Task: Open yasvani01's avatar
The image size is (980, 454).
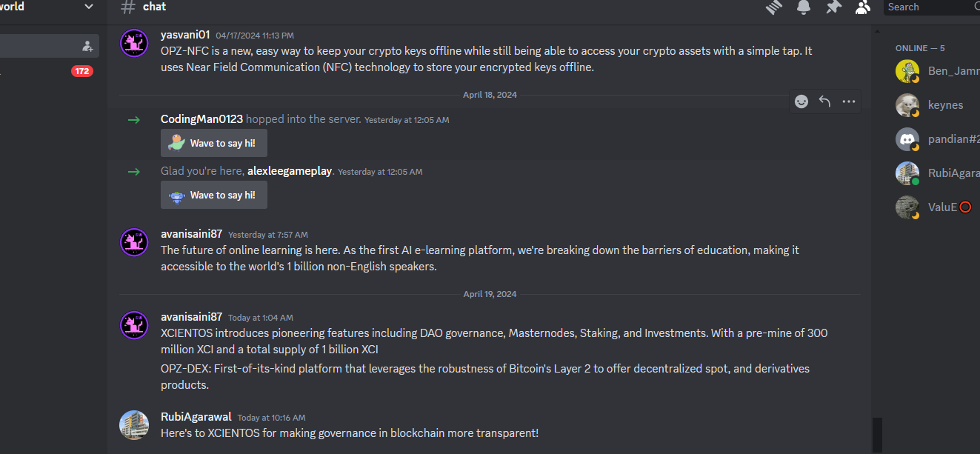Action: tap(134, 43)
